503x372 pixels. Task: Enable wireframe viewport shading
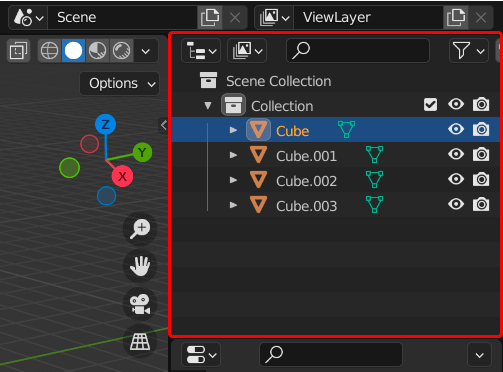tap(49, 51)
